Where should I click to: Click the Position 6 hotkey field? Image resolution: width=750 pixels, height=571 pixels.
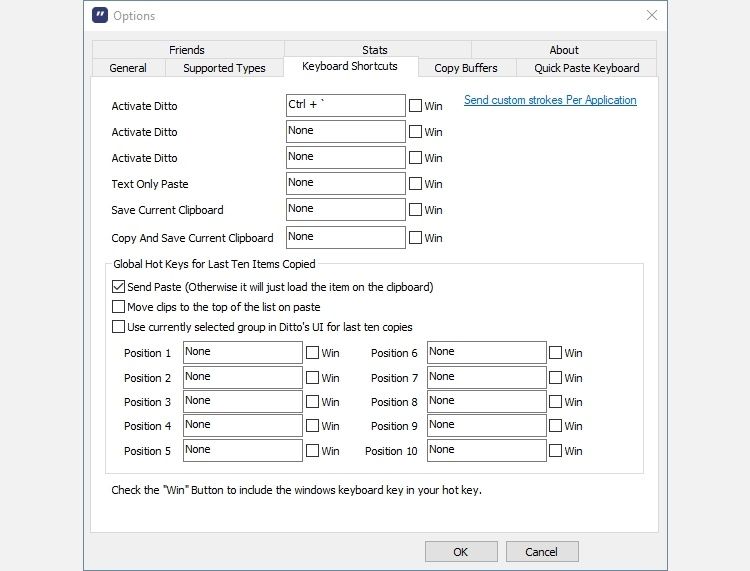486,352
